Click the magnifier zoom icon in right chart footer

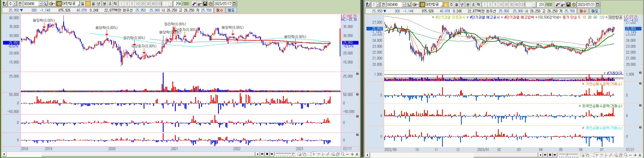pyautogui.click(x=626, y=155)
